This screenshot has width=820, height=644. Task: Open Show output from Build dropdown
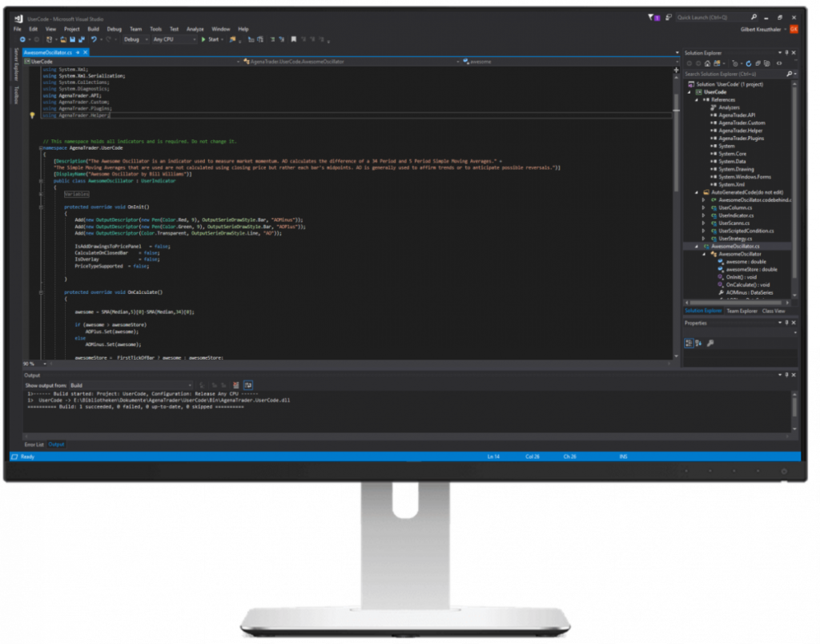(131, 385)
